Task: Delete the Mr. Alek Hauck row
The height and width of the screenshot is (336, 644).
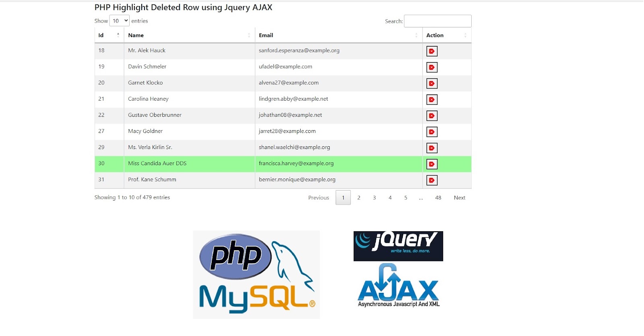Action: click(x=432, y=51)
